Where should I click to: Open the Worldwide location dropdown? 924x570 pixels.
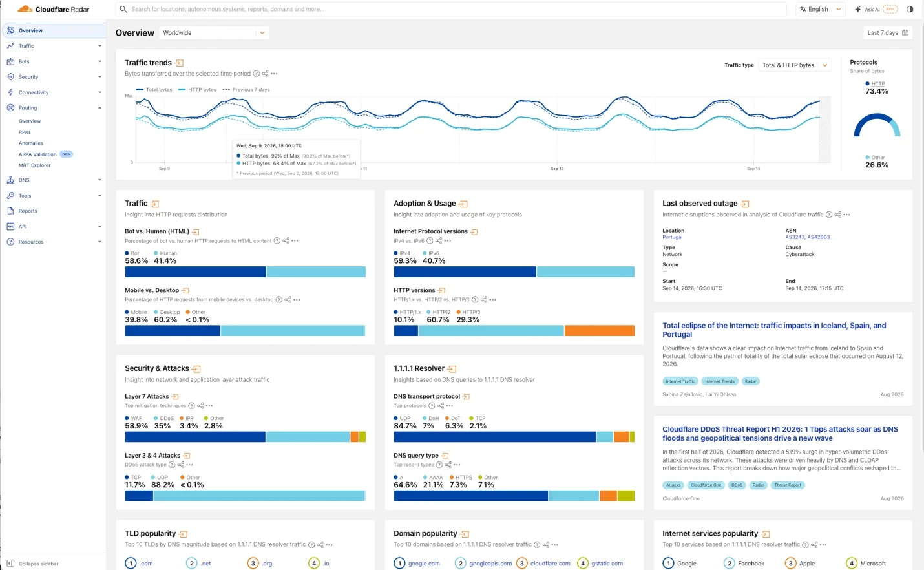(214, 33)
